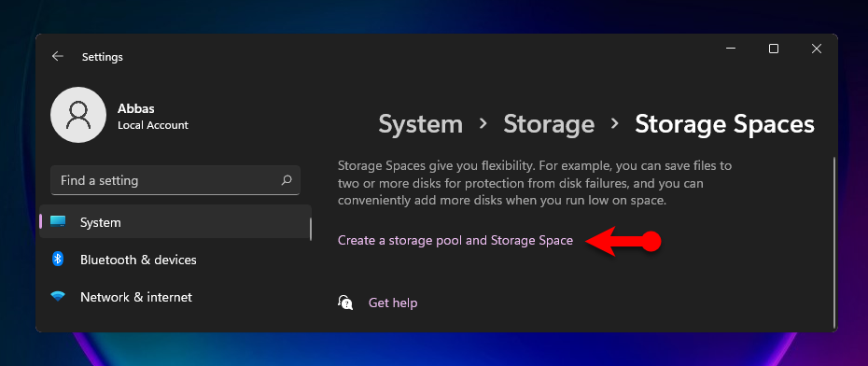Click Create a storage pool and Storage Space

click(455, 240)
